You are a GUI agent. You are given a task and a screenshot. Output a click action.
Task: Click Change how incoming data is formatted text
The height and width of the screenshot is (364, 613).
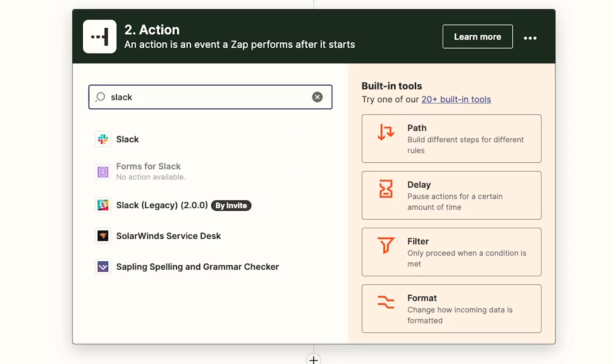click(x=460, y=315)
